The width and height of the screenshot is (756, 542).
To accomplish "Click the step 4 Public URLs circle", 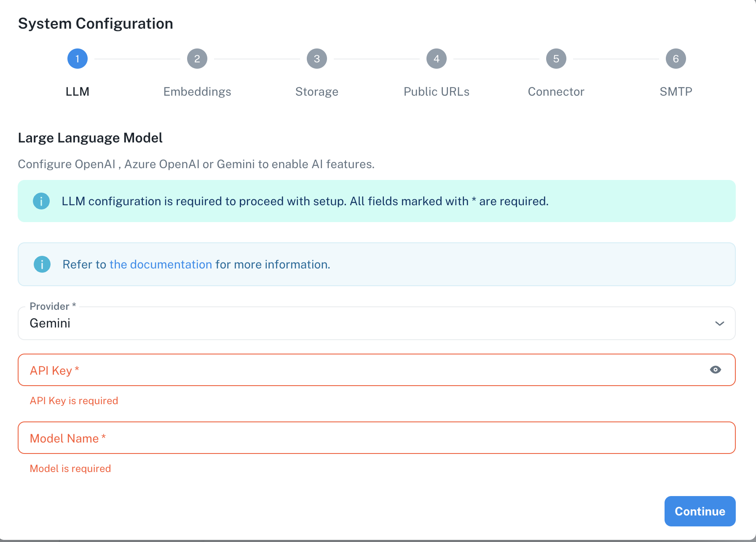I will (x=437, y=59).
